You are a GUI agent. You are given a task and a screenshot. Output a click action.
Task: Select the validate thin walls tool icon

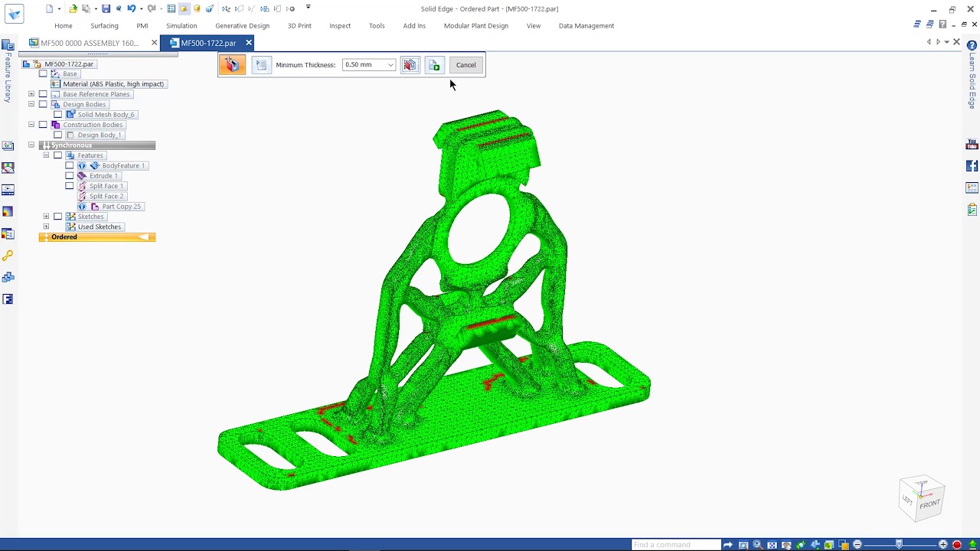point(233,64)
